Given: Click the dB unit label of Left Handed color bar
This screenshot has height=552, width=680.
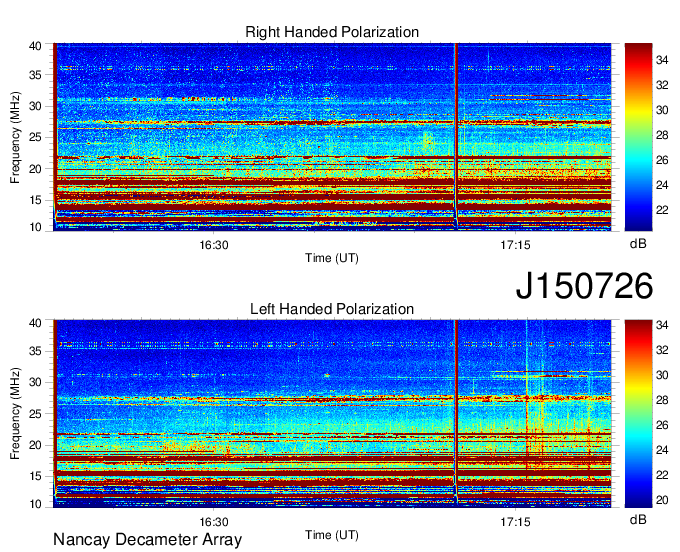Looking at the screenshot, I should (638, 519).
